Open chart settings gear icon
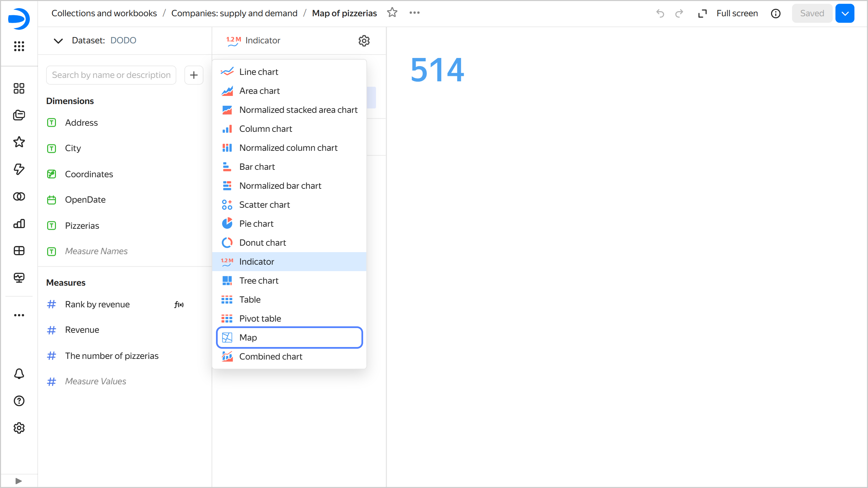Viewport: 868px width, 488px height. (364, 41)
